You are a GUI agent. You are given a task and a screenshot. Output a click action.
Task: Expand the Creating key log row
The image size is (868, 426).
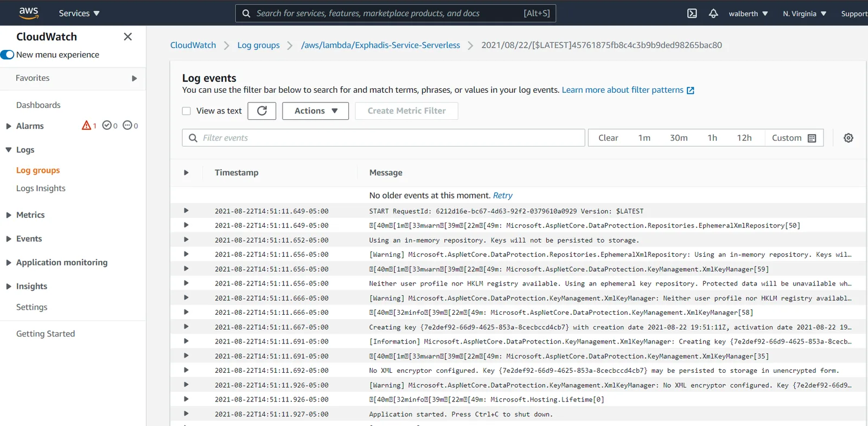click(x=186, y=327)
